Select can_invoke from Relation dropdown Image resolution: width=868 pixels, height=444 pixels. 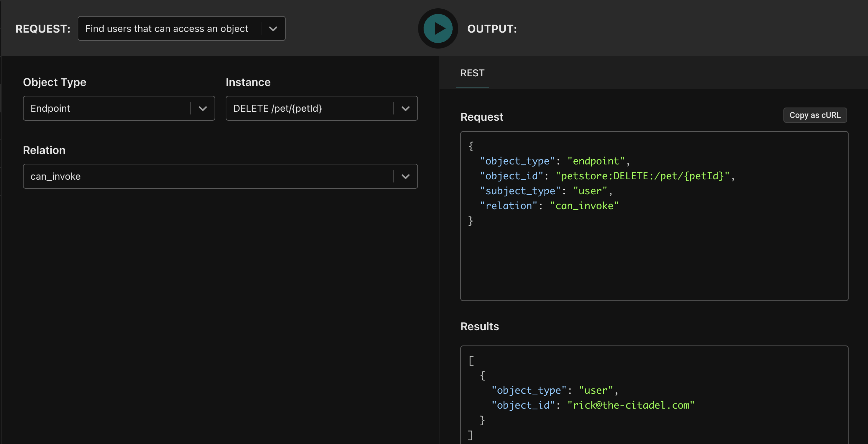click(220, 176)
